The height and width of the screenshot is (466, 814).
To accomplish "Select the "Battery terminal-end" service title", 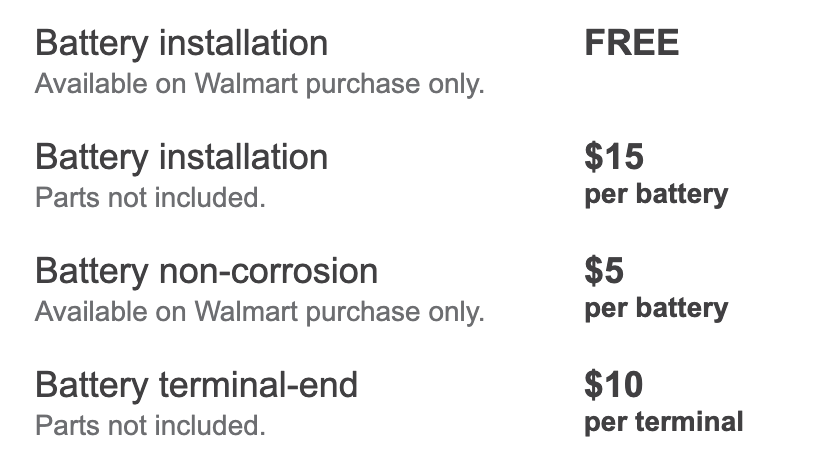I will click(x=196, y=385).
